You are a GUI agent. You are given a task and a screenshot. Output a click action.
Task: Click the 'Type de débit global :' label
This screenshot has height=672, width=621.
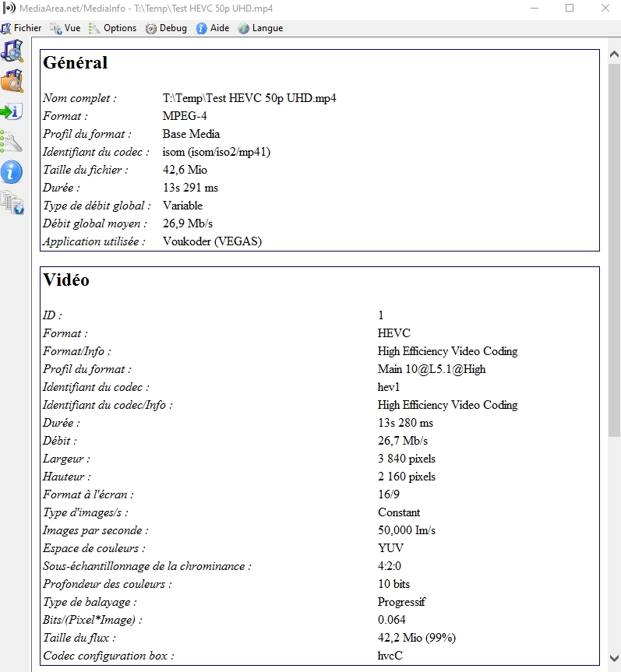97,206
